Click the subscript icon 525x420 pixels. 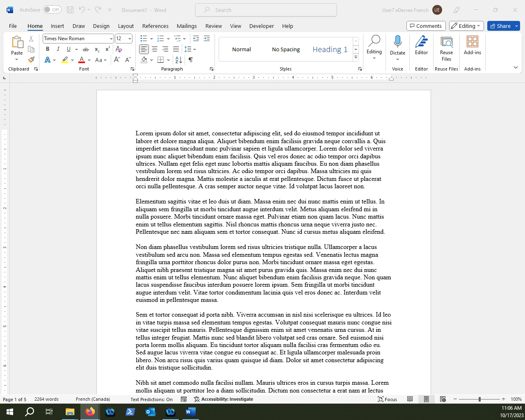pos(97,49)
